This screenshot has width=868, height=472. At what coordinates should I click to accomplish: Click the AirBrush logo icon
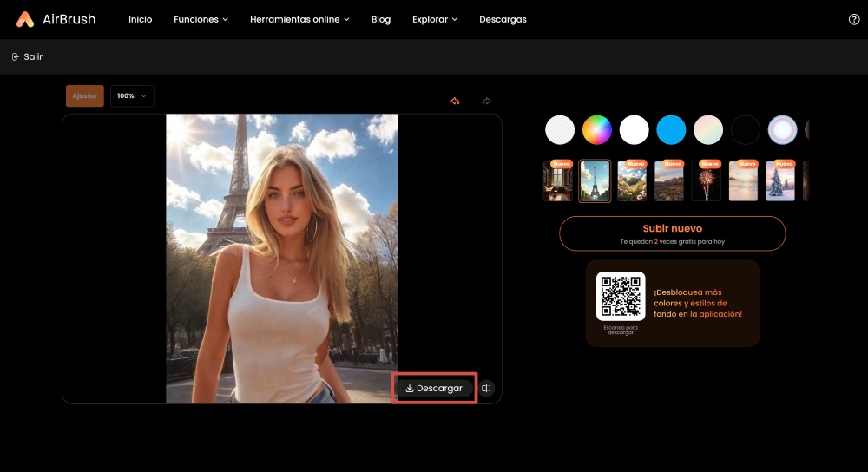tap(25, 19)
